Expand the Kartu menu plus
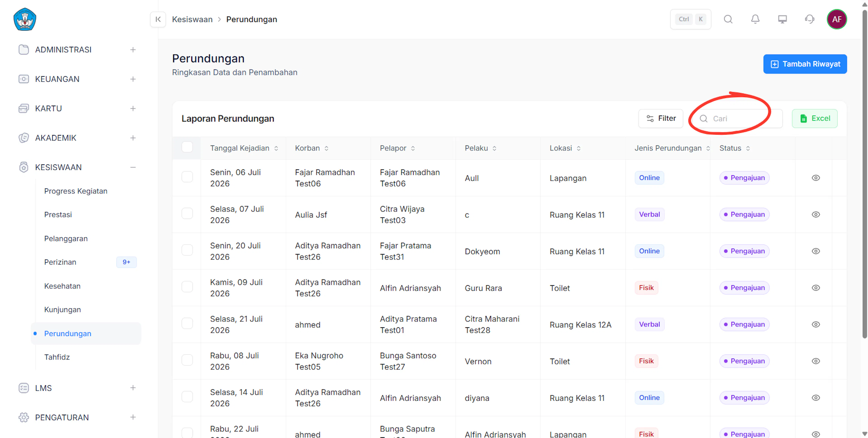868x438 pixels. (x=133, y=108)
